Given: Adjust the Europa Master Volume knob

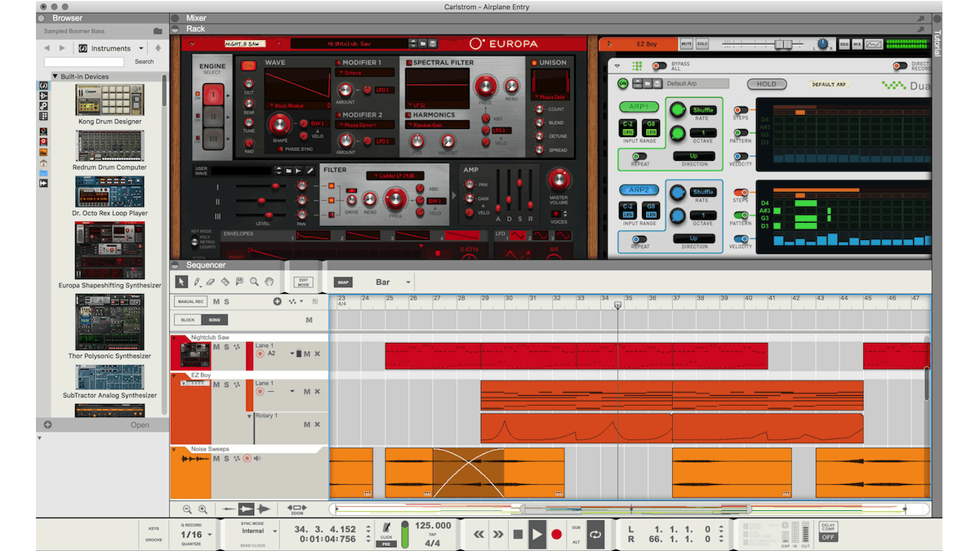Looking at the screenshot, I should (x=559, y=180).
